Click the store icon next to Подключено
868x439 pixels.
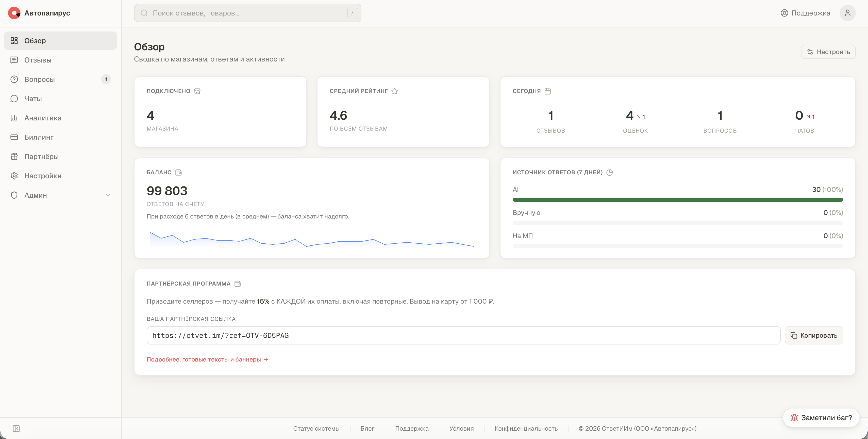pos(197,91)
